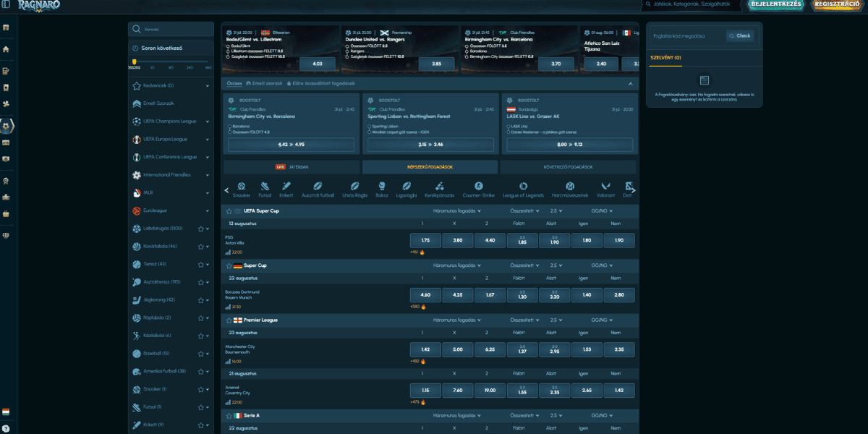Open the Szelvény (0) betslip tab
868x434 pixels.
click(x=667, y=57)
